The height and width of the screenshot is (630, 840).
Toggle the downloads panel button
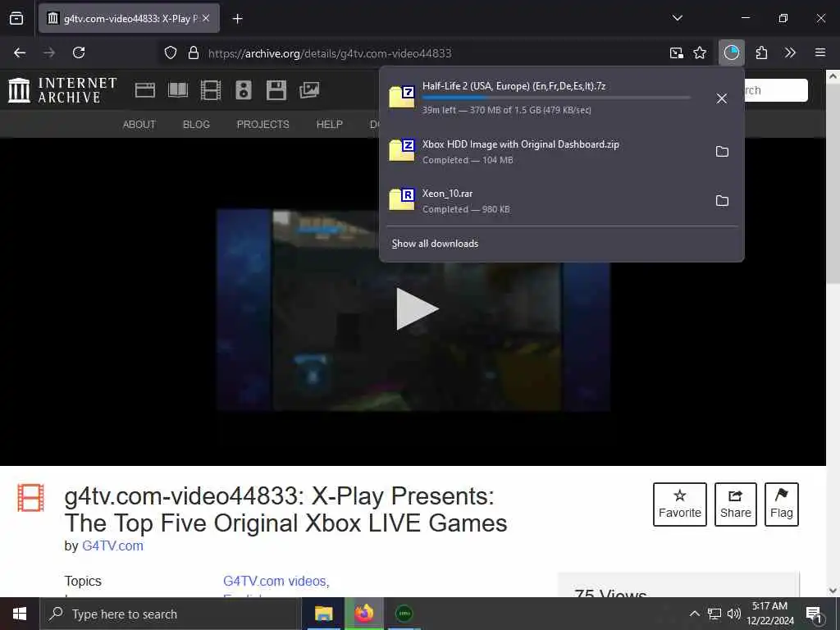[731, 52]
